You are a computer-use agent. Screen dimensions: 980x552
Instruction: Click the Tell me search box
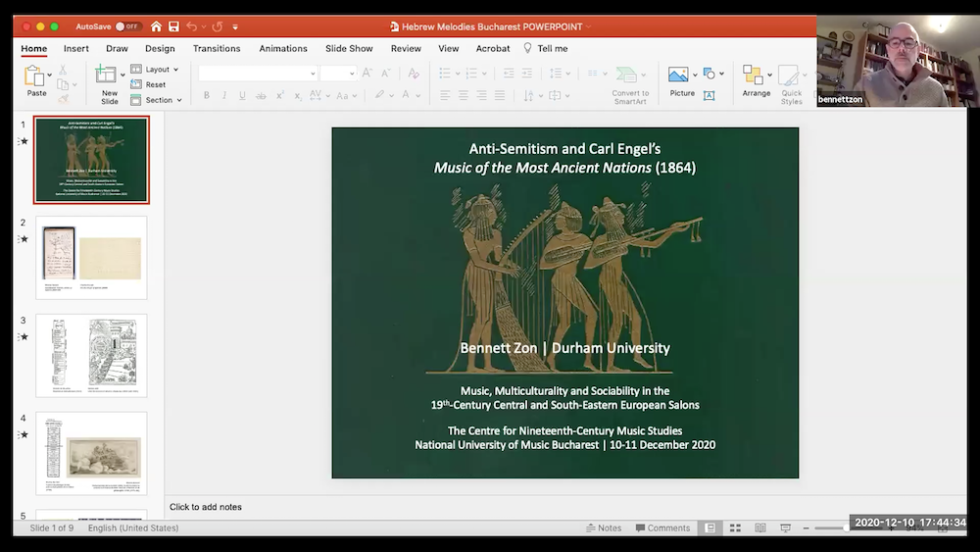[546, 48]
